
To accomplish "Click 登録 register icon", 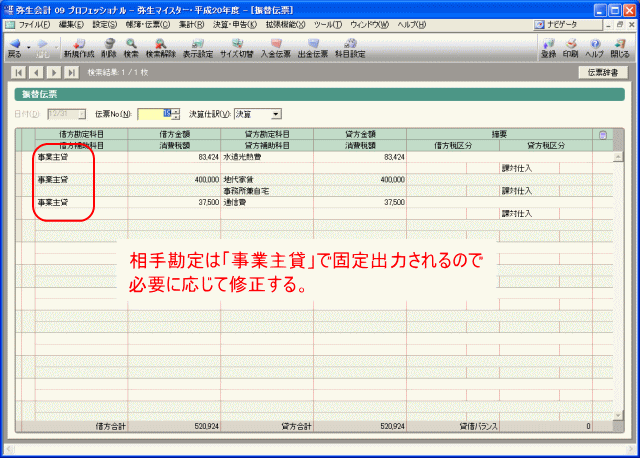I will point(549,48).
